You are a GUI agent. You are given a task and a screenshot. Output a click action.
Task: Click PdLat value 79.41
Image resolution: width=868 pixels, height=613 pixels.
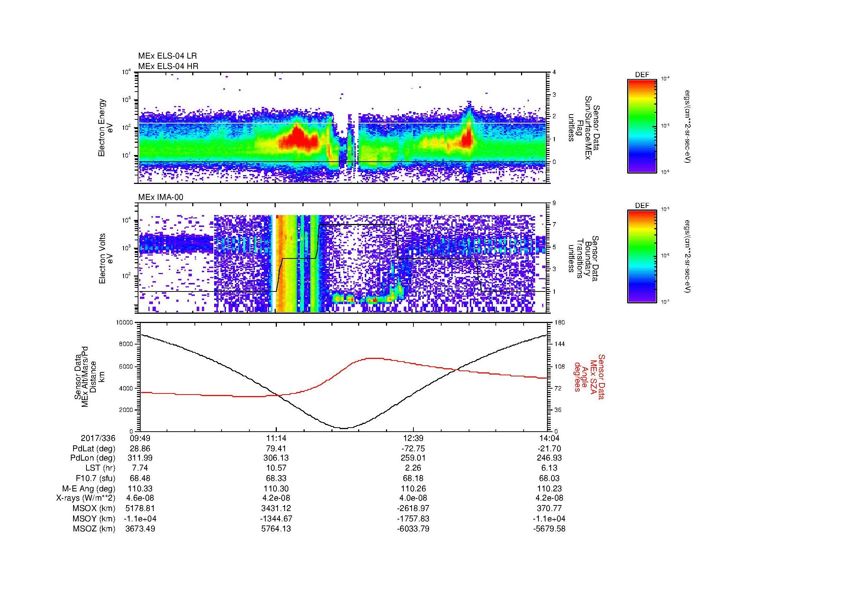coord(276,449)
